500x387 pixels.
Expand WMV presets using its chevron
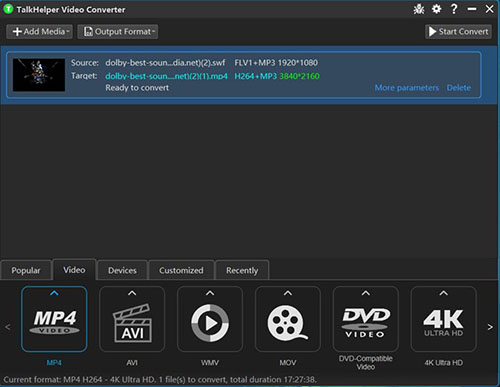click(210, 293)
